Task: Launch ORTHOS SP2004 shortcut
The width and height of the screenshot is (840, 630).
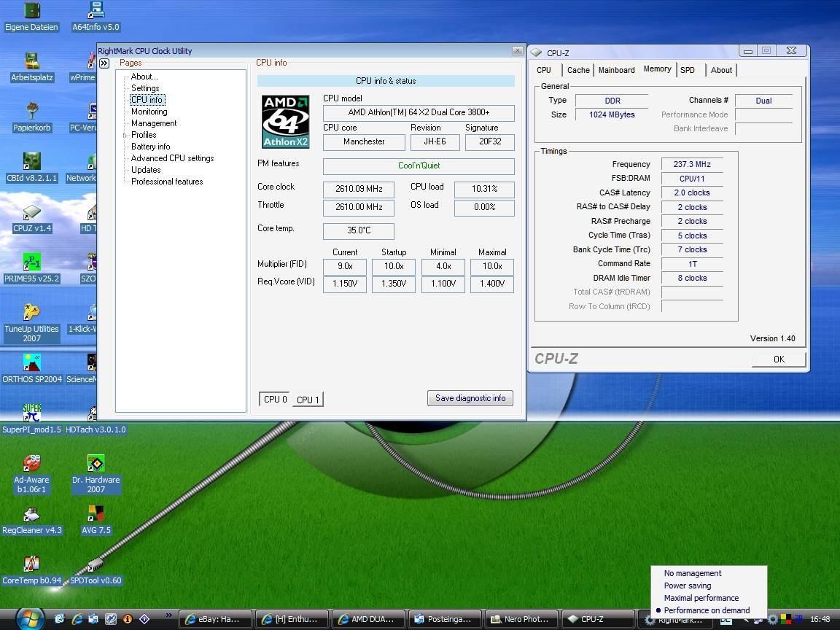Action: [x=31, y=370]
